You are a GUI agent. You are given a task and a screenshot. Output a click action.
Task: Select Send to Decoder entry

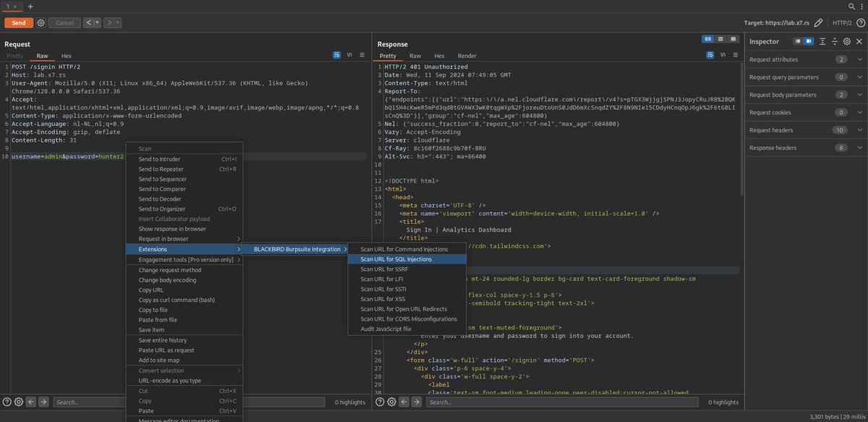(184, 199)
